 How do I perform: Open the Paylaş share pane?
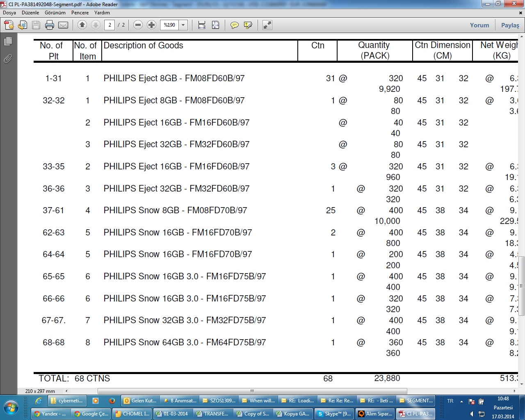[x=510, y=25]
